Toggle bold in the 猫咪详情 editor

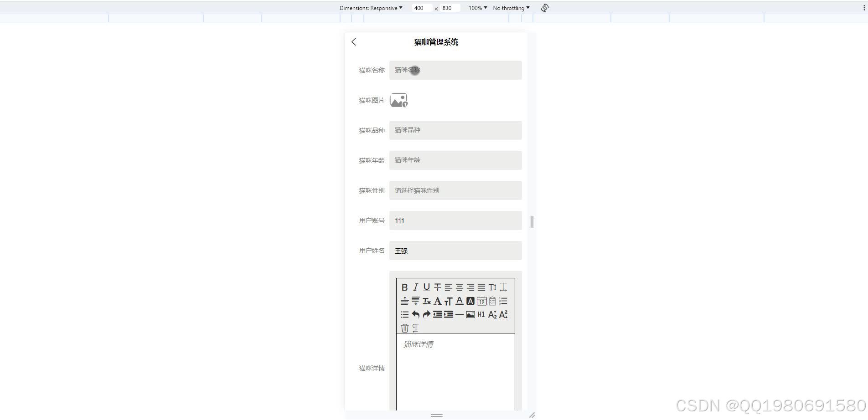point(405,287)
